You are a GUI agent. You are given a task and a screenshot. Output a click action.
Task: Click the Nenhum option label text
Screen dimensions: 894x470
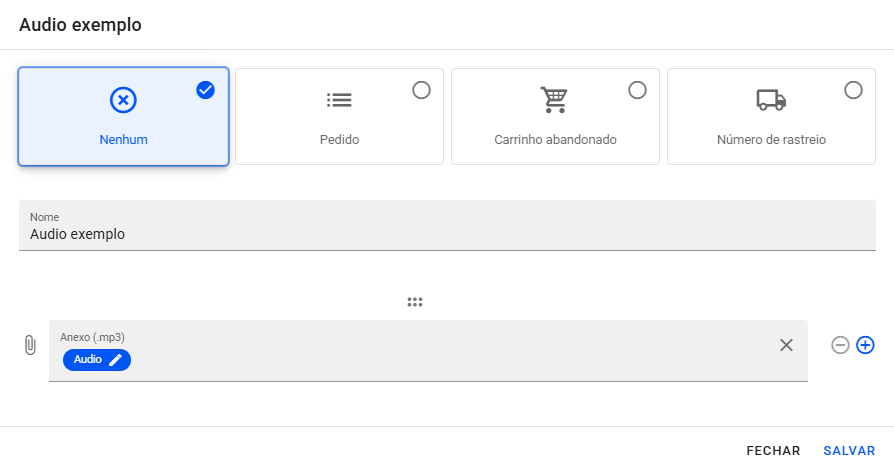123,140
